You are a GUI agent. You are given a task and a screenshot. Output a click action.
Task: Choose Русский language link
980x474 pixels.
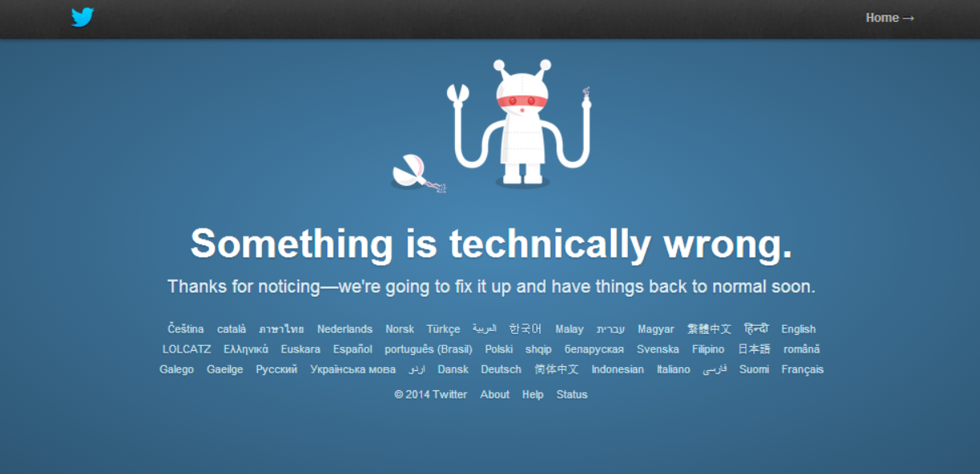click(277, 369)
